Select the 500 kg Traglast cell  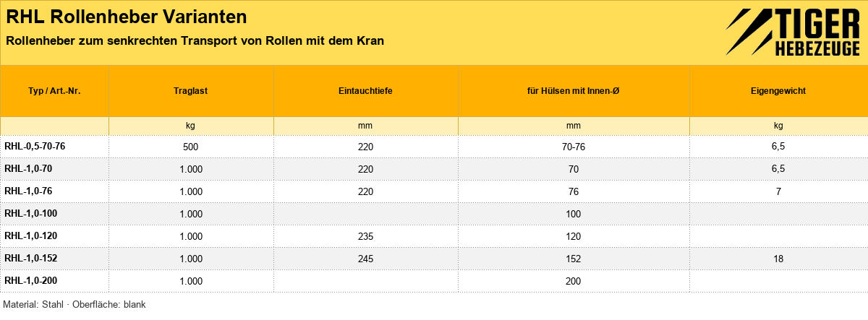click(191, 147)
